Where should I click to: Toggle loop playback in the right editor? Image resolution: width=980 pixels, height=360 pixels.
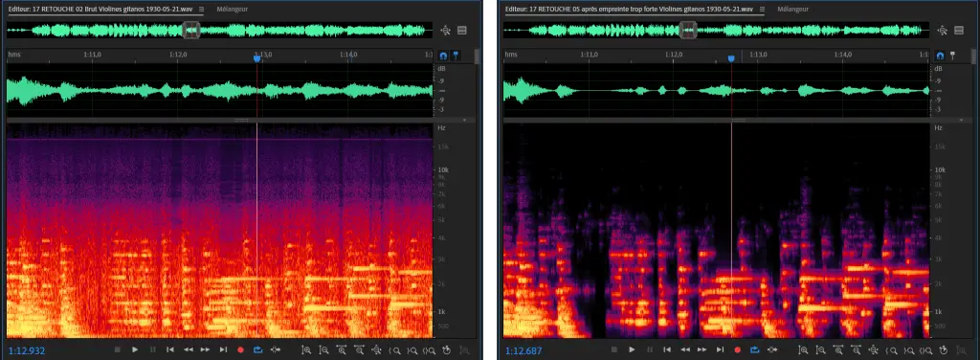pos(755,350)
